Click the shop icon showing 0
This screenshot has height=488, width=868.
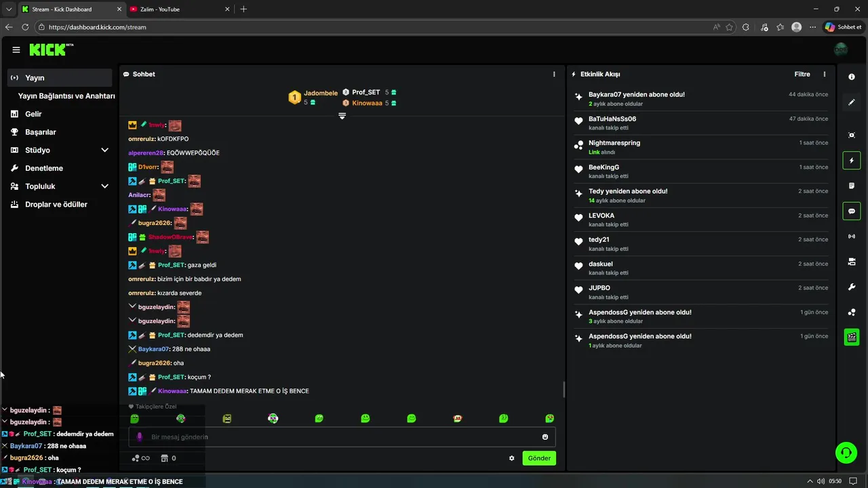168,458
